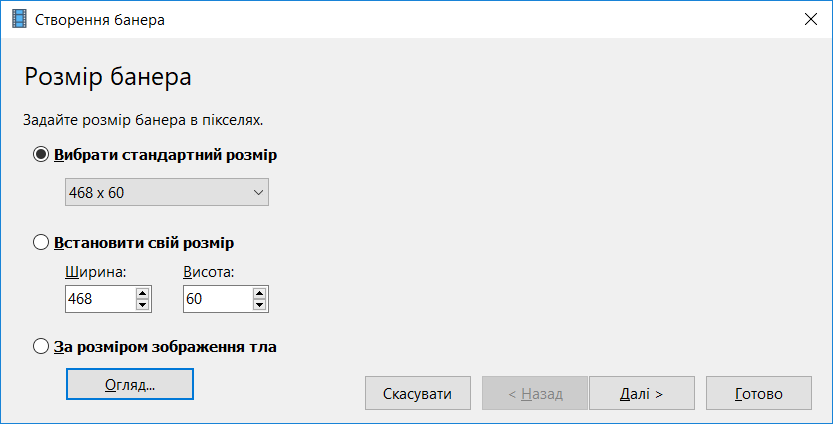Decrease width with the down spinner arrow

tap(142, 305)
